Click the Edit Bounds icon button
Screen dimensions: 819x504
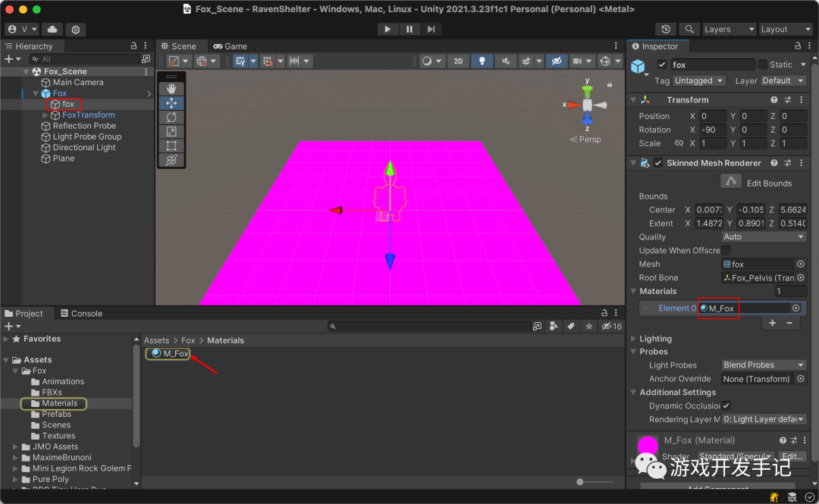731,181
